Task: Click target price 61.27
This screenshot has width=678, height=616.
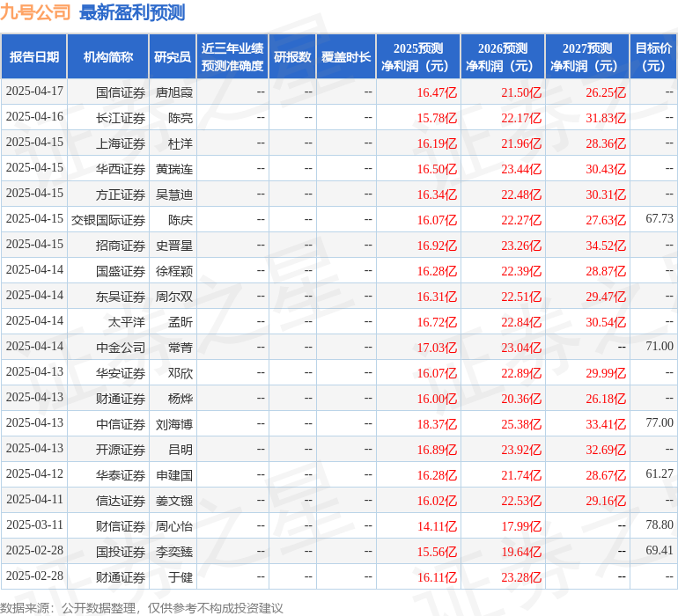Action: click(x=660, y=473)
